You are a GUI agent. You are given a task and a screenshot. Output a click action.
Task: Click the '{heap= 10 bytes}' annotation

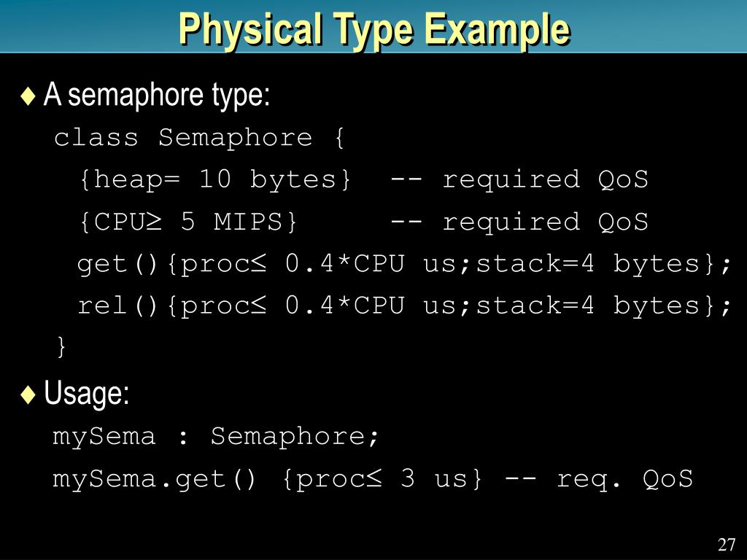(215, 180)
